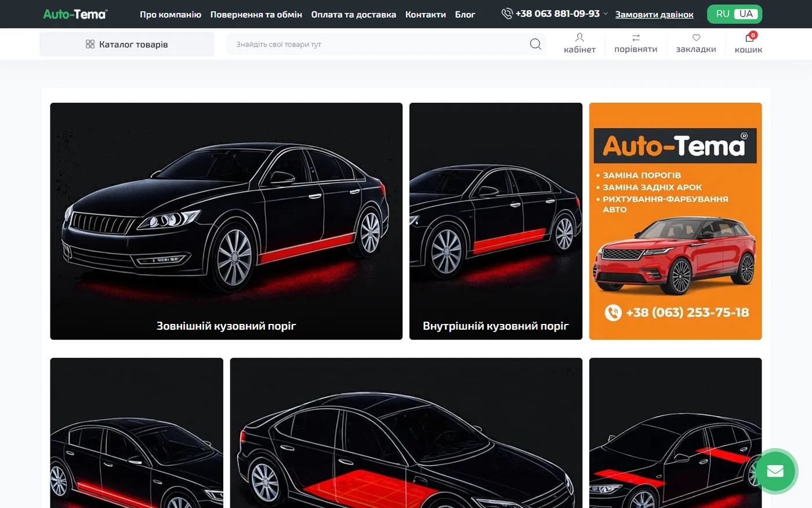The height and width of the screenshot is (508, 812).
Task: Open Внутрішній кузовний поріг category card
Action: [x=496, y=221]
